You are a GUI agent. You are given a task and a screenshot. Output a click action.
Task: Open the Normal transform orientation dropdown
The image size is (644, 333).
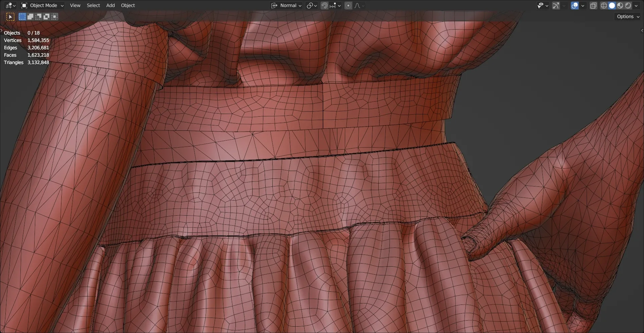286,5
